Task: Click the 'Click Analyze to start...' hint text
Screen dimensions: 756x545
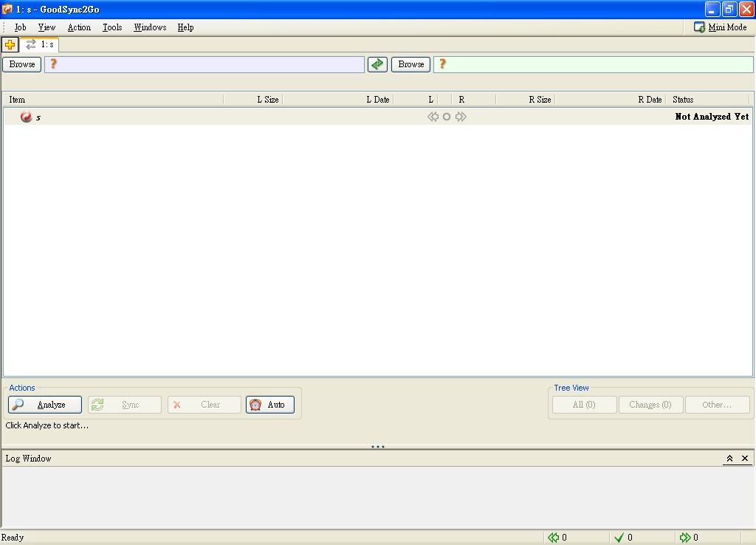Action: 47,425
